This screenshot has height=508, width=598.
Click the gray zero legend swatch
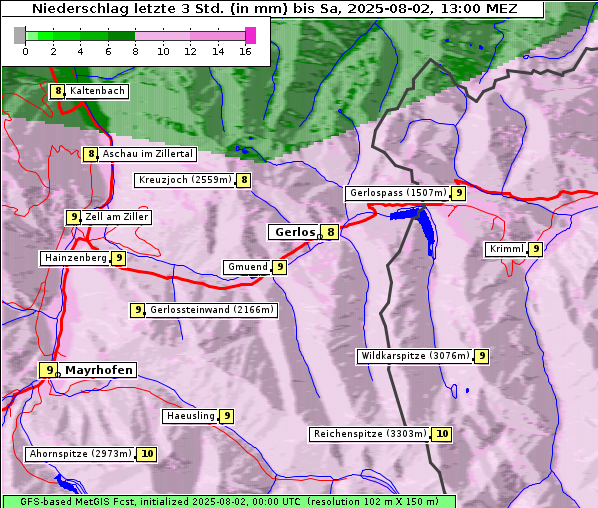pyautogui.click(x=19, y=35)
